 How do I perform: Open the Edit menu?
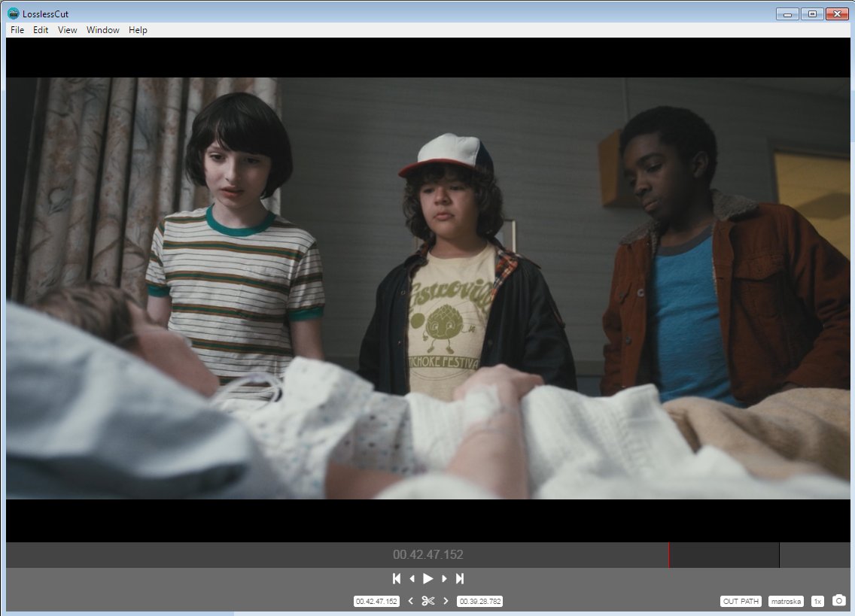41,30
